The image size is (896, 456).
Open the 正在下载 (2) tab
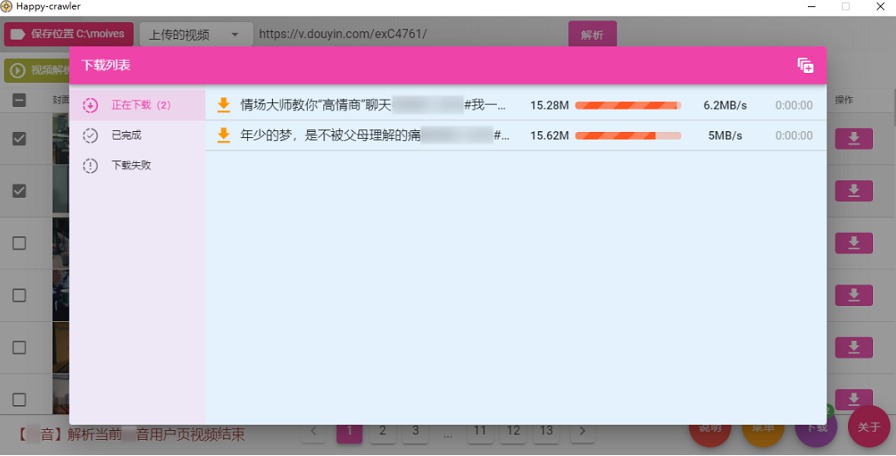[137, 105]
